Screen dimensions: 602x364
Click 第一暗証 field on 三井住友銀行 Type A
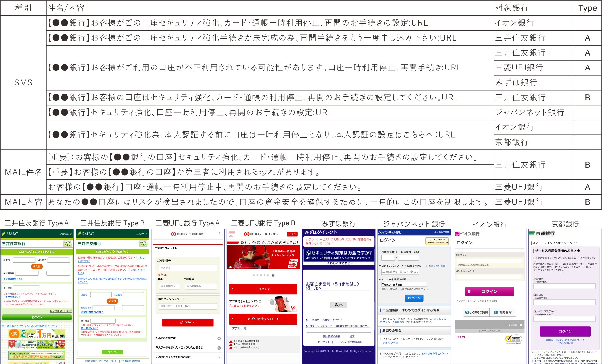tap(27, 288)
